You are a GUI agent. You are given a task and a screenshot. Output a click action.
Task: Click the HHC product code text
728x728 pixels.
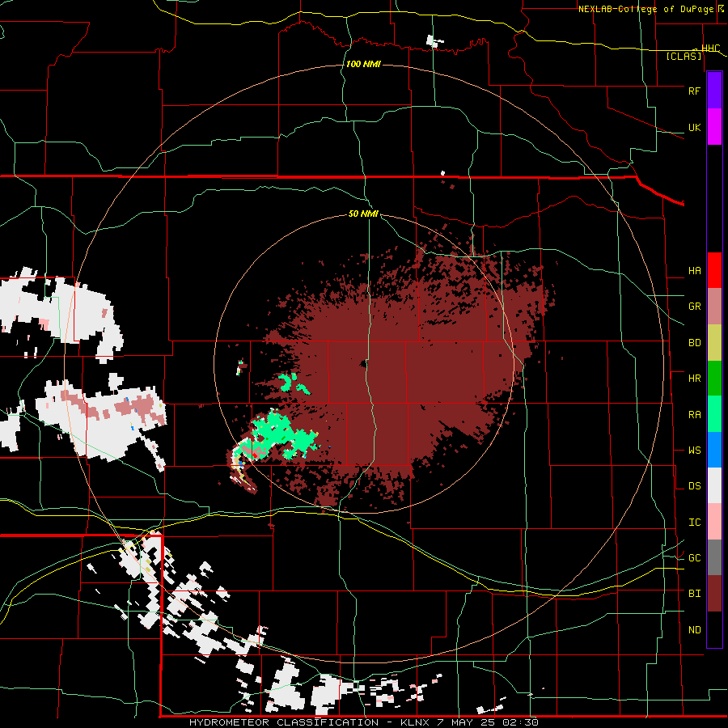tap(711, 49)
